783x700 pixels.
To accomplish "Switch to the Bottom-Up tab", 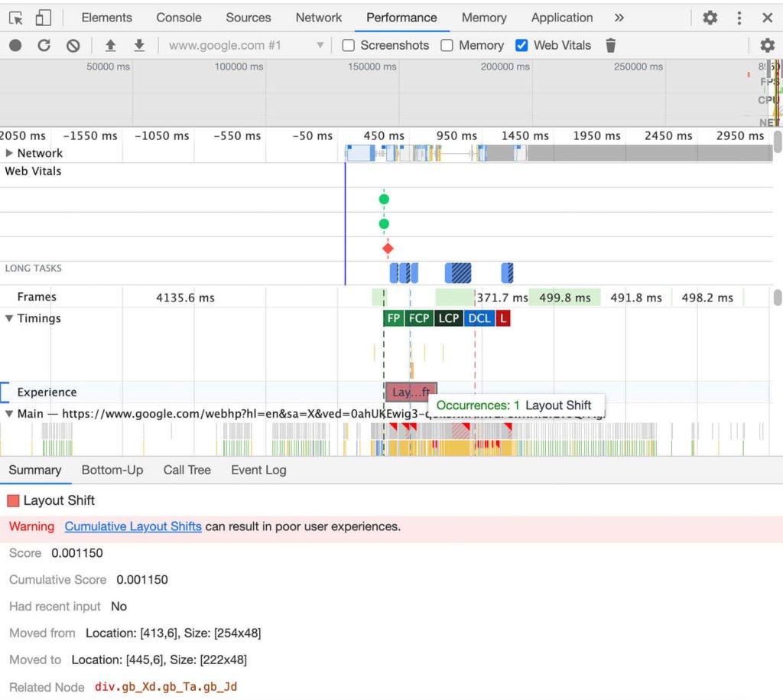I will [x=112, y=470].
